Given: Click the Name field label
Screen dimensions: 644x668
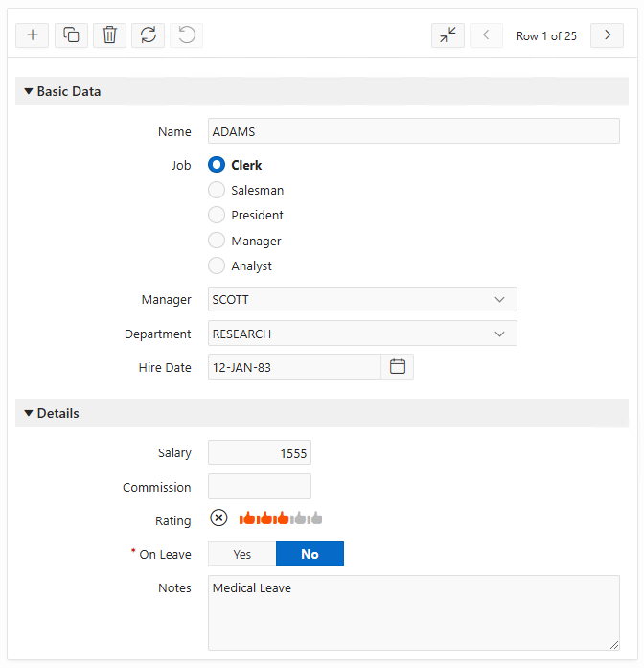Looking at the screenshot, I should (174, 132).
